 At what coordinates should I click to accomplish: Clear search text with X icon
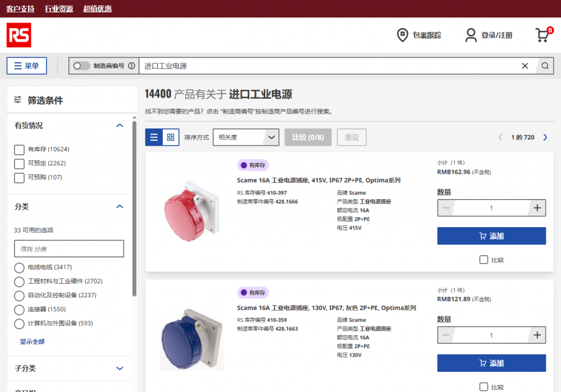click(x=525, y=66)
